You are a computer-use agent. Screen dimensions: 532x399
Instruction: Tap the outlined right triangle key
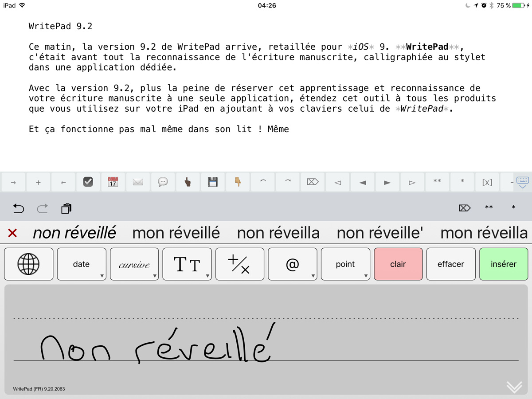[x=412, y=182]
